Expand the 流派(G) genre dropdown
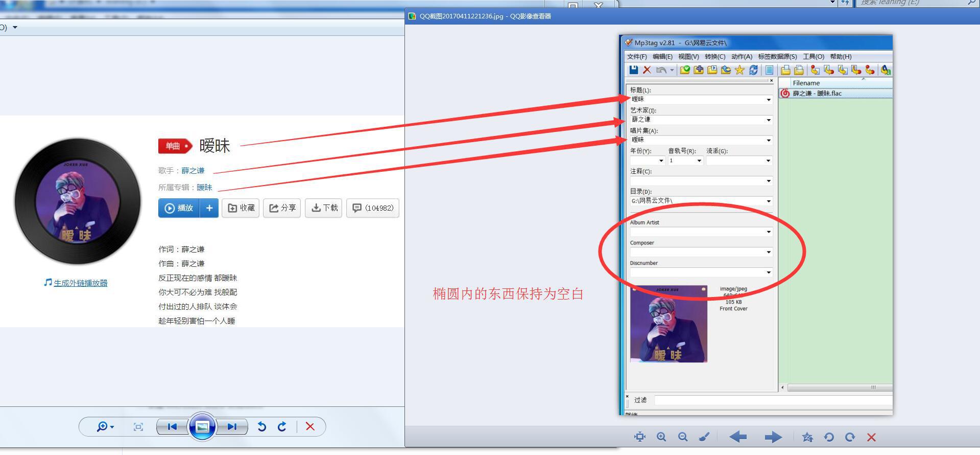Image resolution: width=980 pixels, height=455 pixels. (769, 161)
